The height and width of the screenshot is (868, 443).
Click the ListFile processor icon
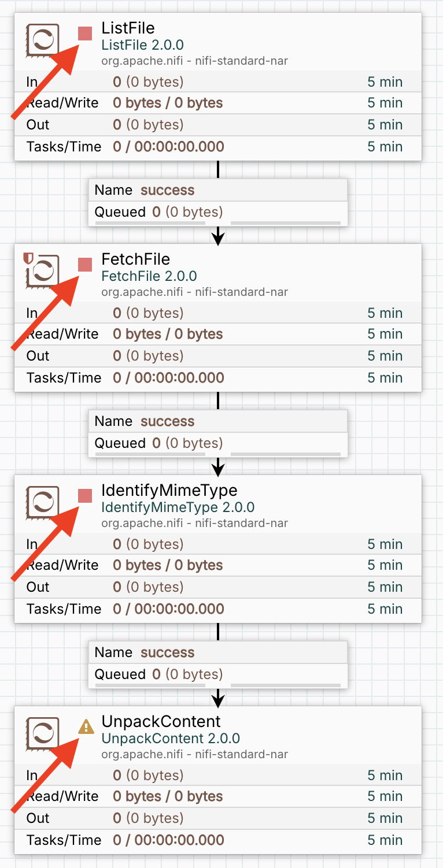click(43, 40)
